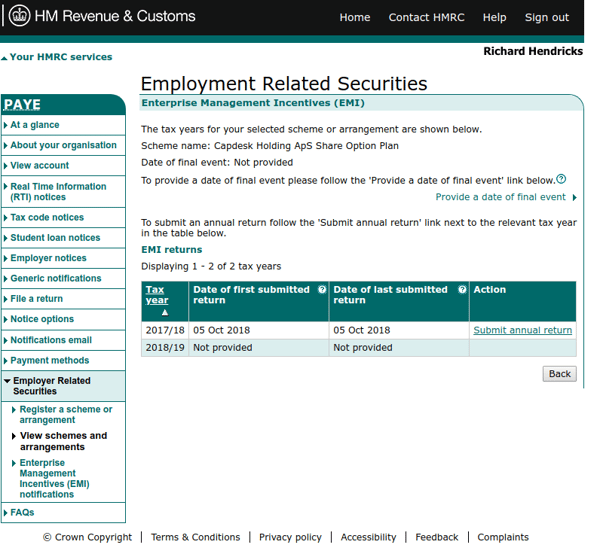The image size is (600, 557).
Task: Select Register a scheme or arrangement
Action: click(x=66, y=414)
